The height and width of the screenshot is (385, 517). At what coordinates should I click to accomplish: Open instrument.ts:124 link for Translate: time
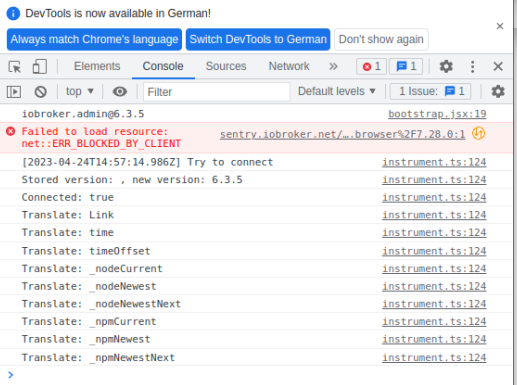tap(434, 232)
